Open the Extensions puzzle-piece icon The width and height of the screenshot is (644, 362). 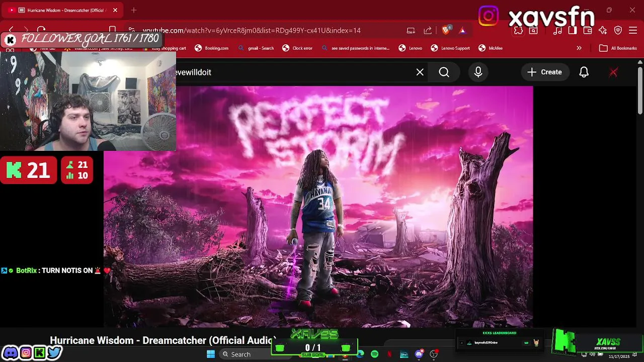pyautogui.click(x=518, y=30)
